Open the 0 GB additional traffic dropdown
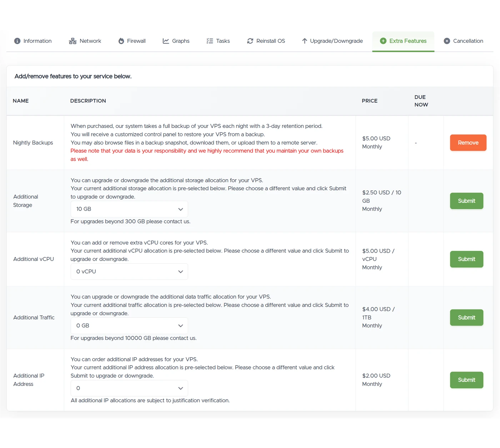This screenshot has height=448, width=500. 129,326
